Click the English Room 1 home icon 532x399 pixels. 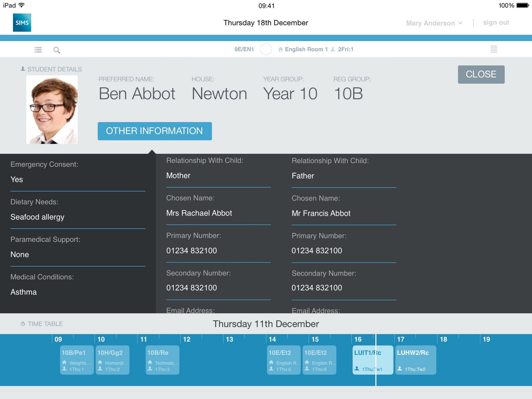pyautogui.click(x=280, y=49)
